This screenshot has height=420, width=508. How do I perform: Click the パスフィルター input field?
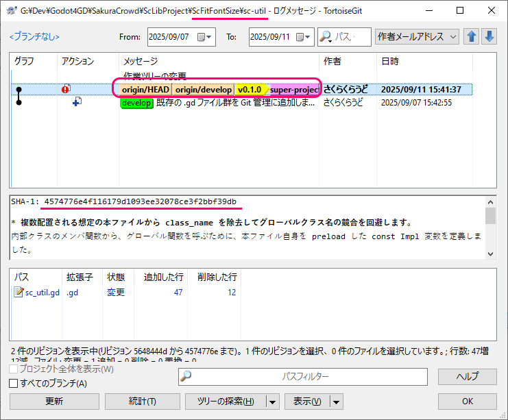(305, 376)
